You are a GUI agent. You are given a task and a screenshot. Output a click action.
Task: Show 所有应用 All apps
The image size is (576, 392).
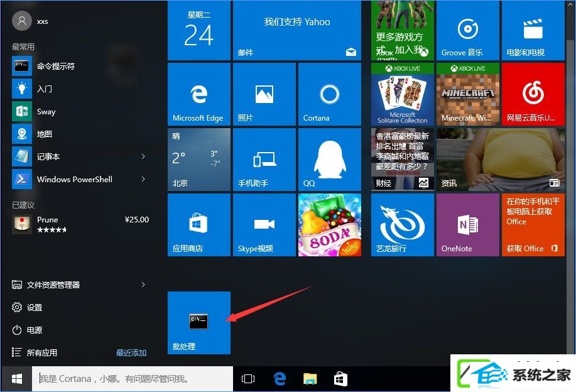pyautogui.click(x=35, y=352)
